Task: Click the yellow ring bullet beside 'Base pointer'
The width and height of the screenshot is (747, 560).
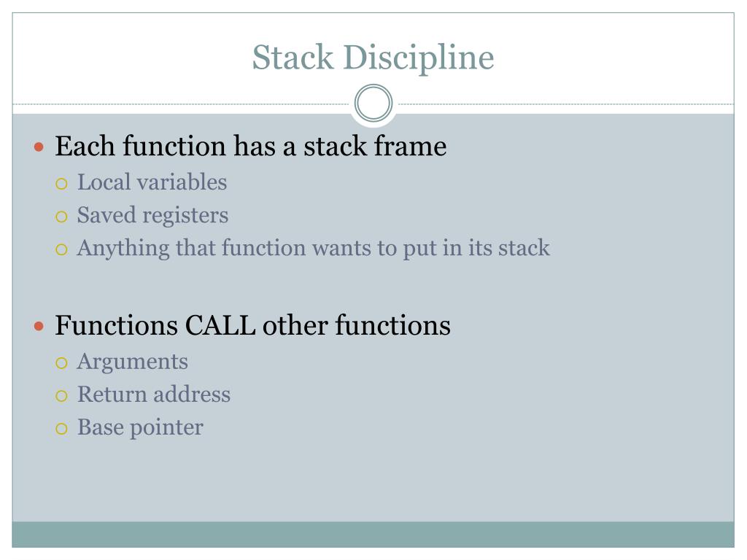Action: [x=61, y=429]
